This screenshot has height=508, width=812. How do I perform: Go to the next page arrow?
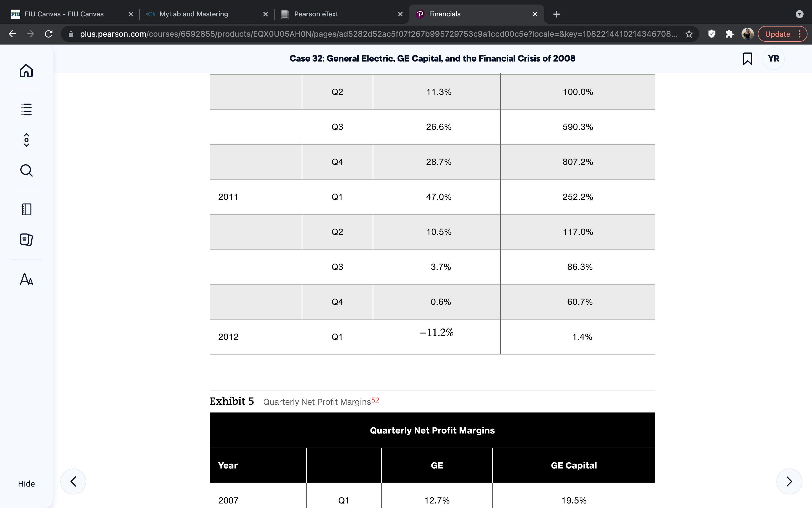(789, 481)
